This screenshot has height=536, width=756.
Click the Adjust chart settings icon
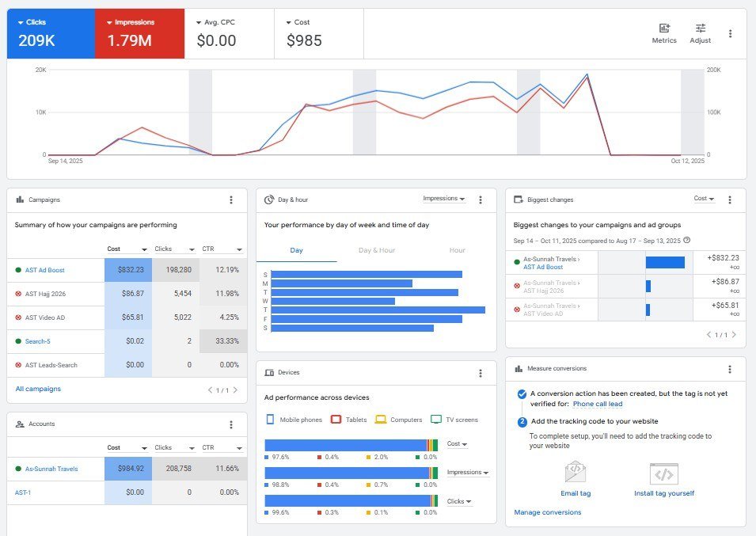pos(700,29)
